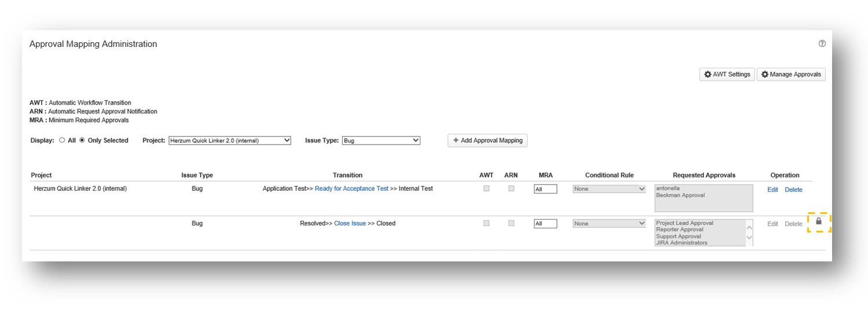Screen dimensions: 868x310
Task: Click Edit for the Internal Test mapping
Action: click(772, 190)
